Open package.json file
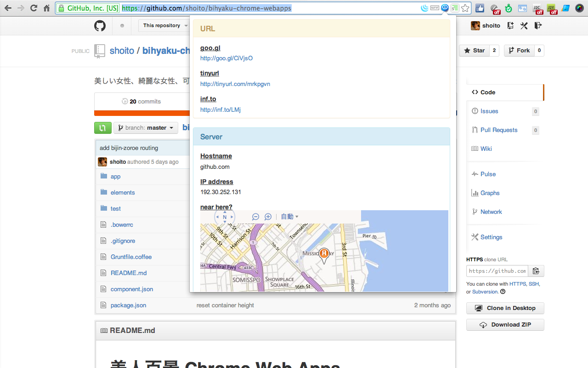The width and height of the screenshot is (588, 368). 129,305
